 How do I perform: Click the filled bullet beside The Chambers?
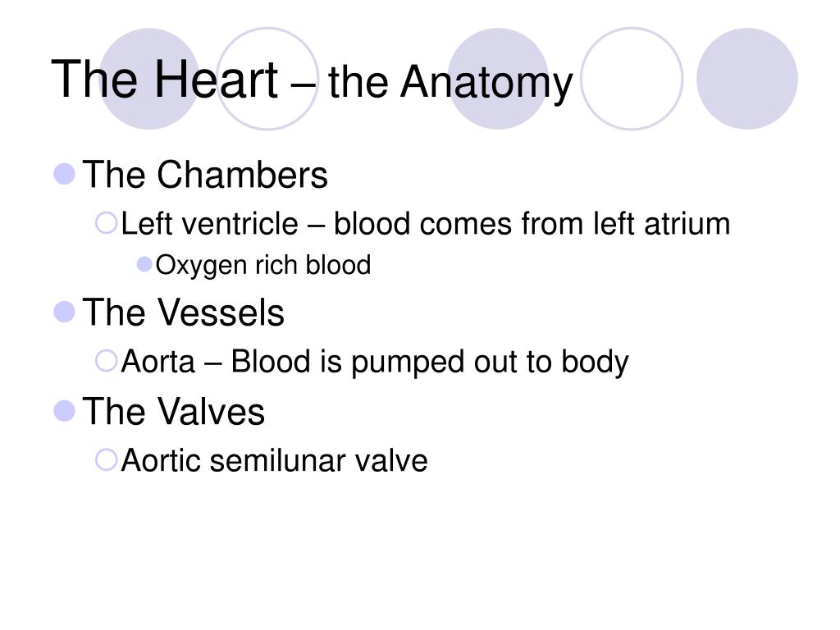pyautogui.click(x=64, y=174)
